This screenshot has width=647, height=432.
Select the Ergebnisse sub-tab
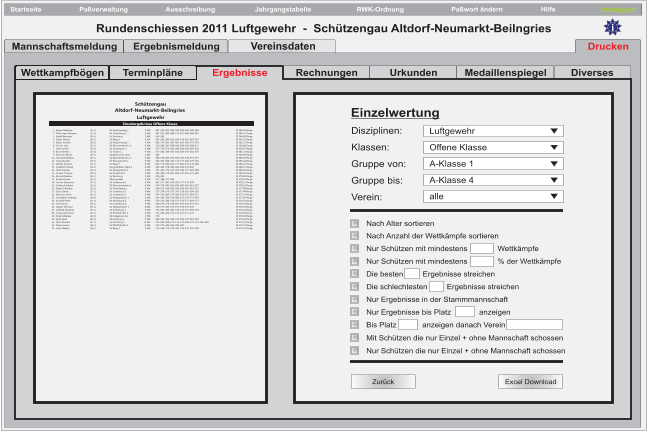240,73
